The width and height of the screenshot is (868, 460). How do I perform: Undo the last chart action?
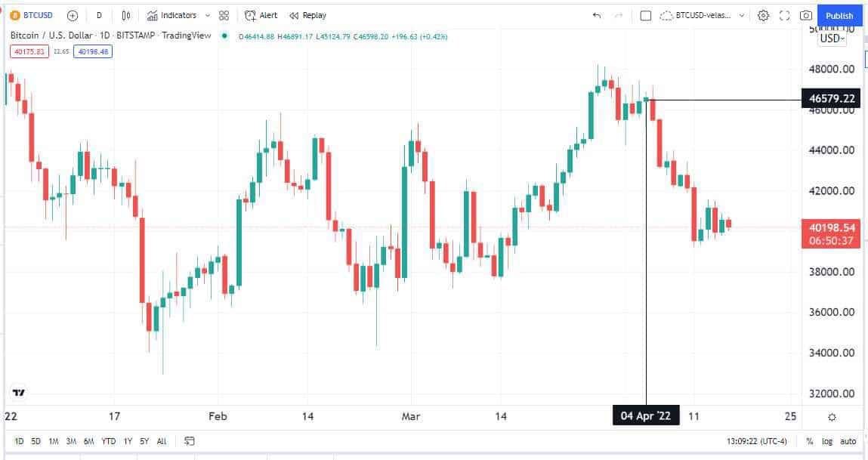tap(597, 15)
